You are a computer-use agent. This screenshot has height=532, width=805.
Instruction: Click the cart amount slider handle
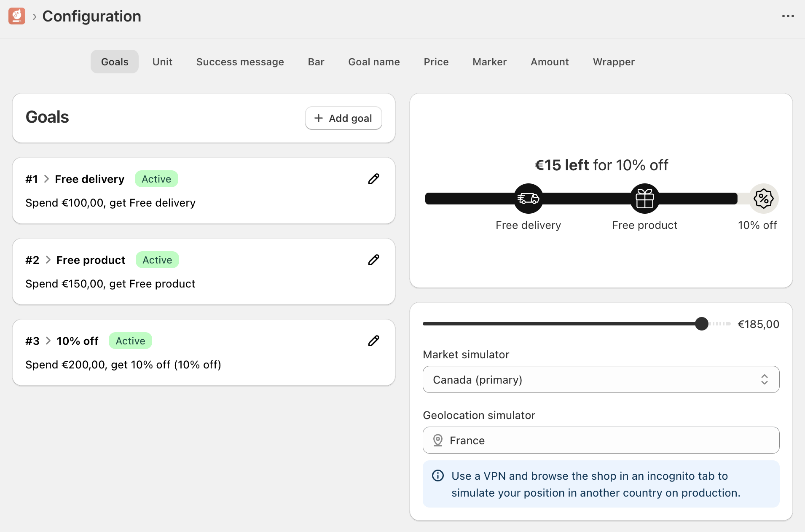[702, 324]
